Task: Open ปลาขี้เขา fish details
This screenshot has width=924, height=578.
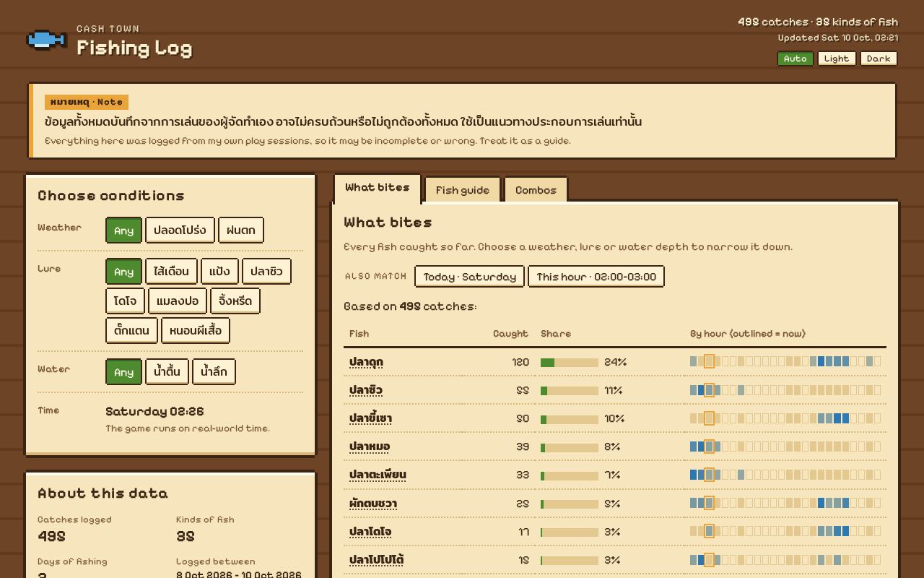Action: point(370,418)
